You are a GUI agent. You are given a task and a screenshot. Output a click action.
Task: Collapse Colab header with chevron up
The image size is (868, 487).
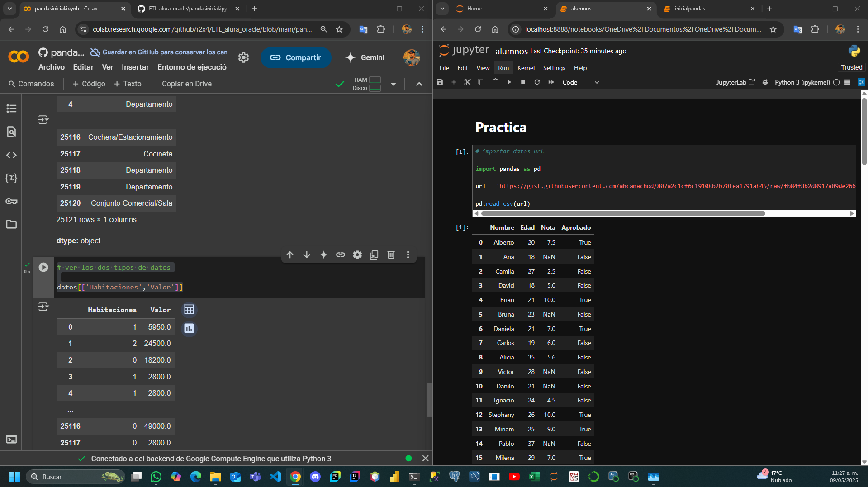419,84
